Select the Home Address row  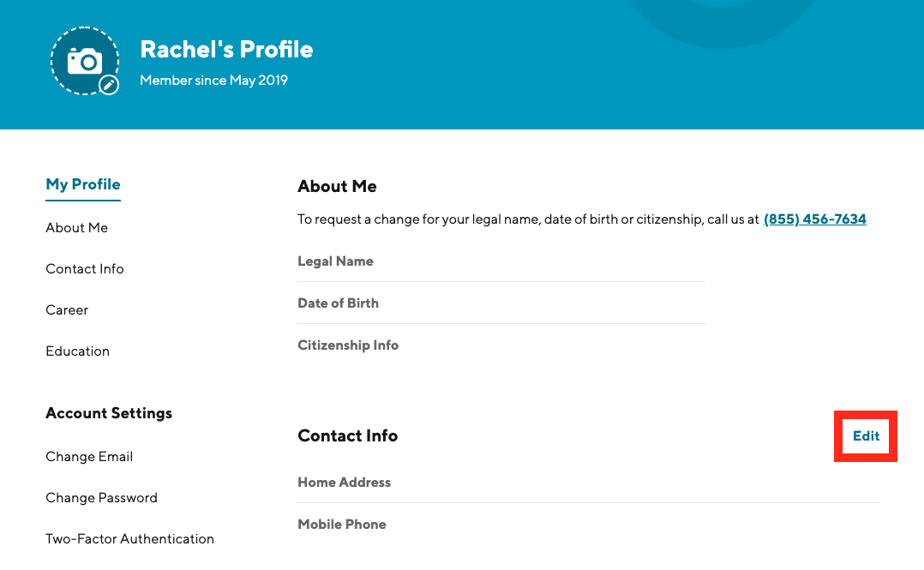(x=345, y=483)
